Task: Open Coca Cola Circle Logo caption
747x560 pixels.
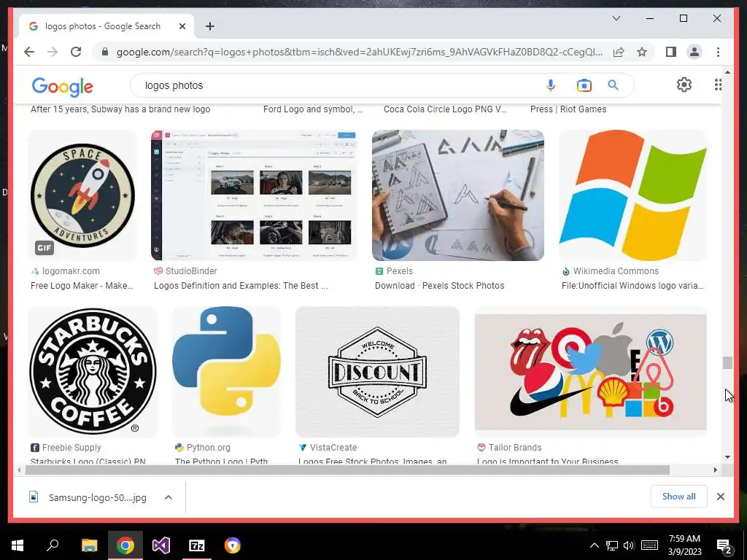Action: click(x=445, y=109)
